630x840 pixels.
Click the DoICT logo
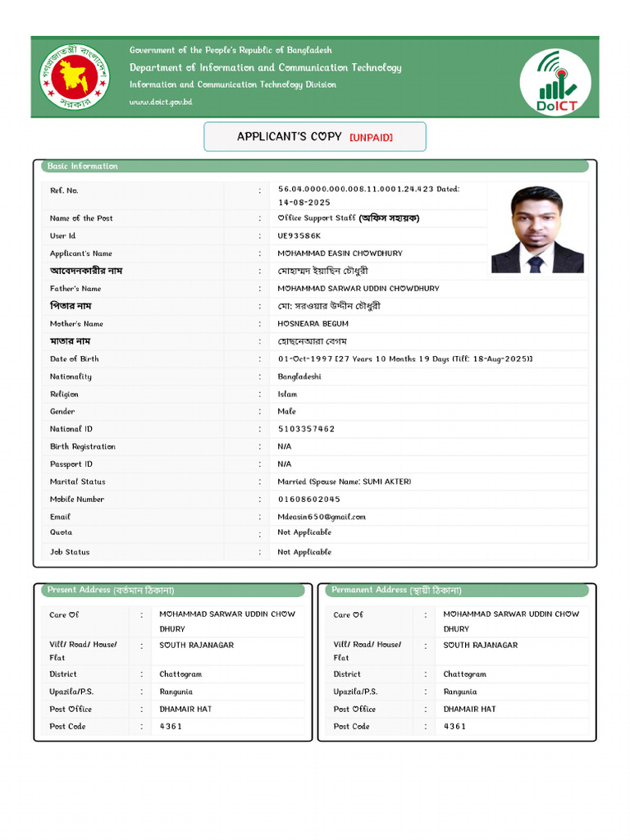(x=555, y=82)
